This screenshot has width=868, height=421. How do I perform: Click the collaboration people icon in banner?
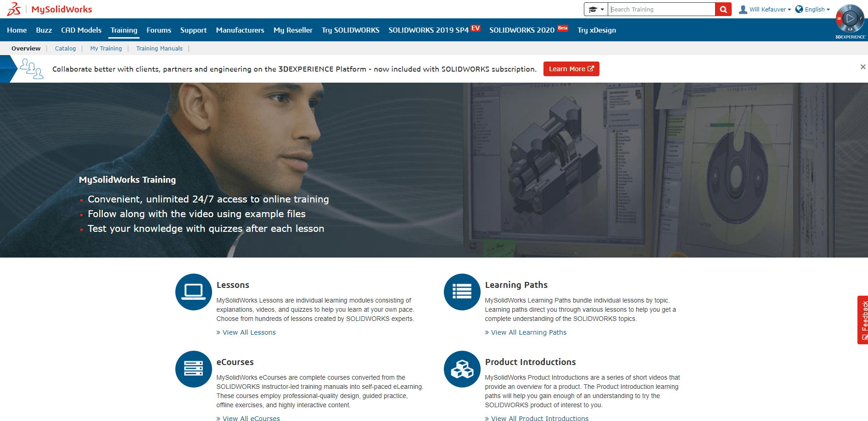(32, 69)
